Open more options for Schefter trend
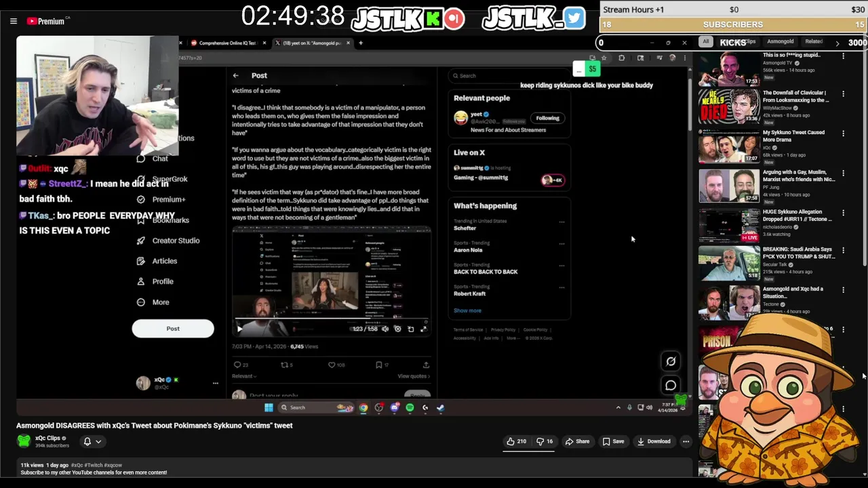Viewport: 868px width, 488px height. click(x=561, y=222)
